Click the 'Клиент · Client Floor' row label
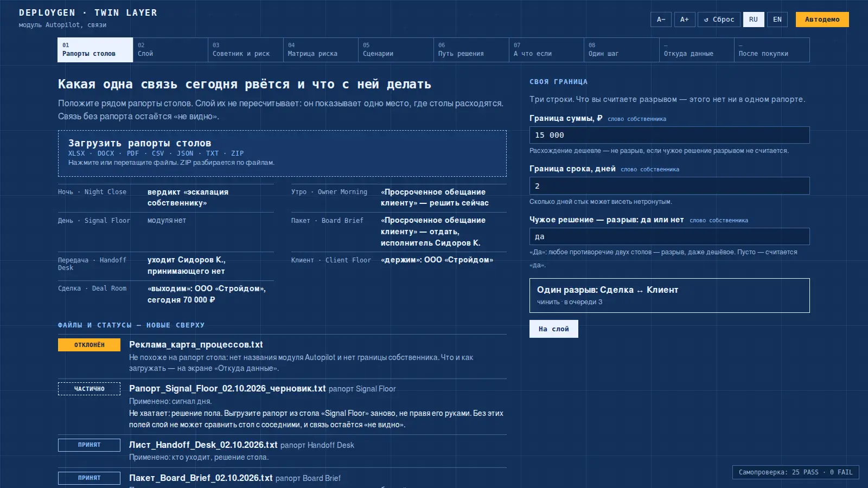 (331, 260)
